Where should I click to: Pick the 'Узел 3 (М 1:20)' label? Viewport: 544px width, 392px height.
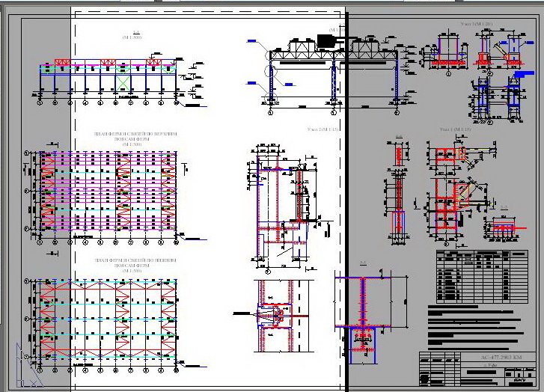477,24
